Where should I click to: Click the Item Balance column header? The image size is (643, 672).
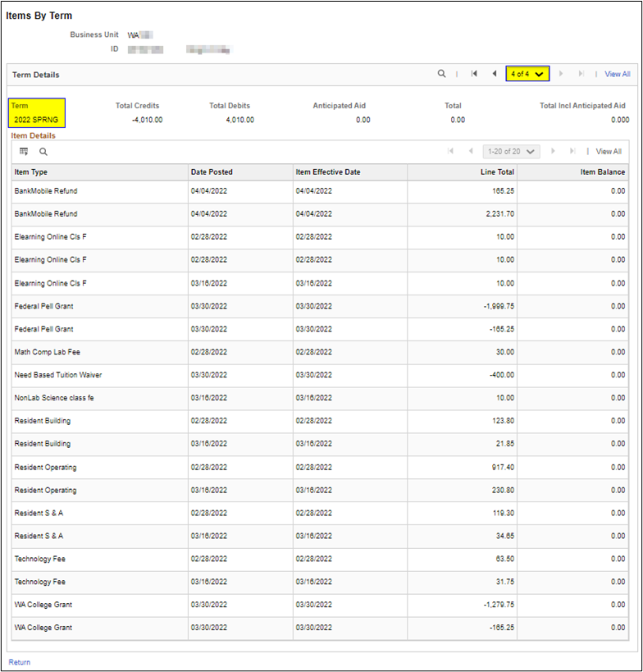point(602,172)
